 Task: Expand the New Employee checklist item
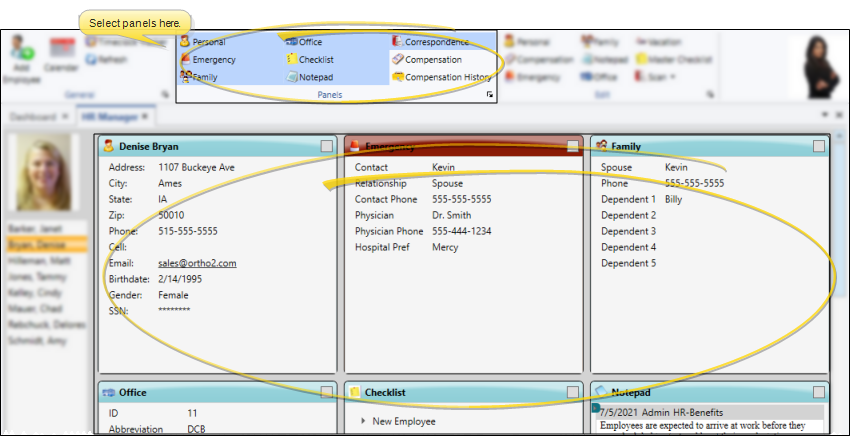click(363, 422)
